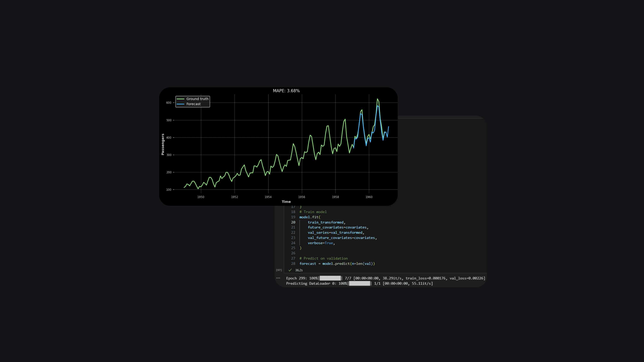The height and width of the screenshot is (362, 644).
Task: Click the future_covariates=covariates argument
Action: click(338, 227)
